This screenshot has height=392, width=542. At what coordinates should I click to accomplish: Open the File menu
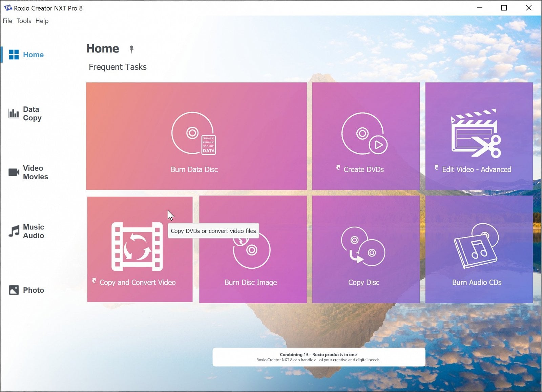pos(7,21)
